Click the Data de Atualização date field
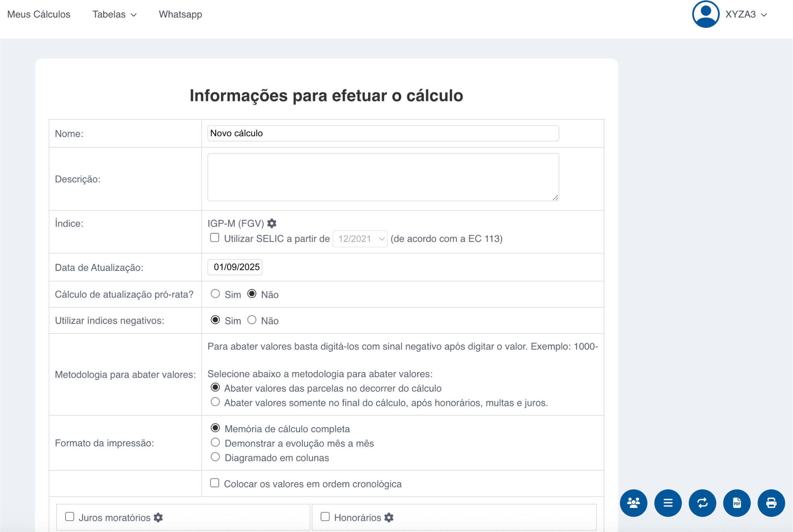This screenshot has height=532, width=793. click(235, 267)
